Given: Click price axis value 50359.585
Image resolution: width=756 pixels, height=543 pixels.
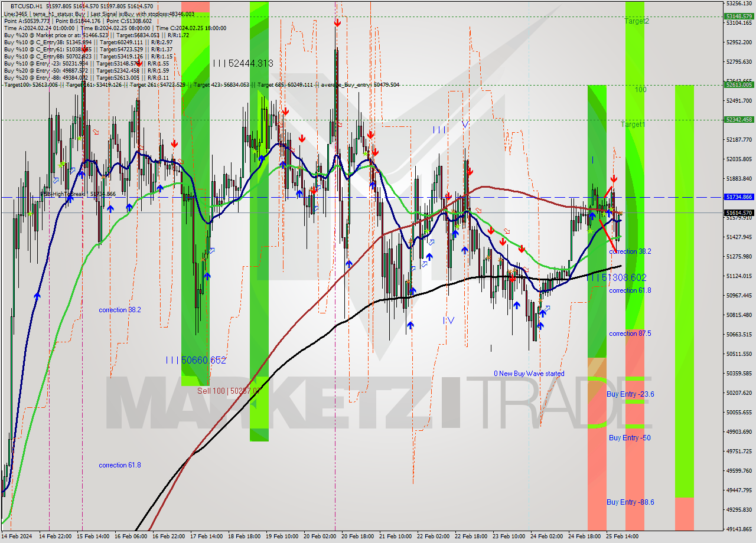Looking at the screenshot, I should [739, 374].
